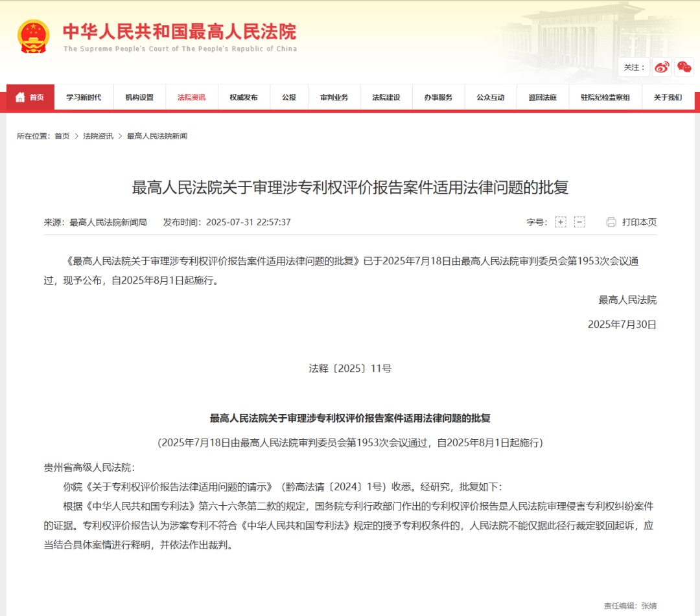Screen dimensions: 700x616
Task: Open the 公报 menu item
Action: tap(289, 97)
